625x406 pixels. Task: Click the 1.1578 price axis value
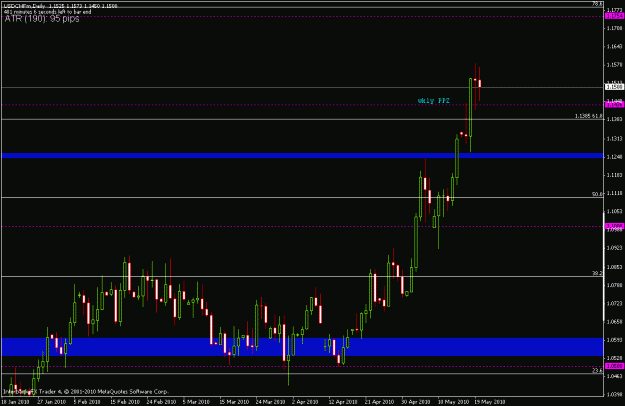(614, 65)
